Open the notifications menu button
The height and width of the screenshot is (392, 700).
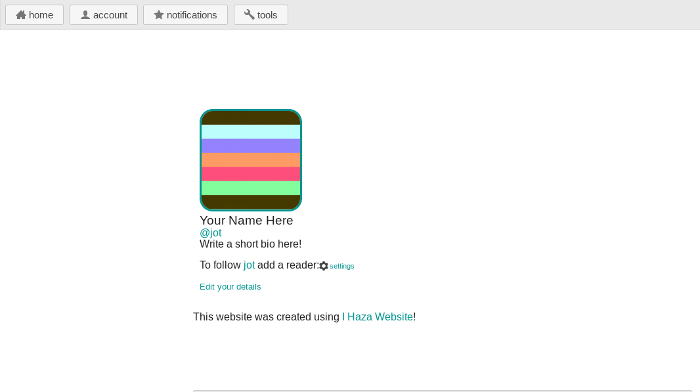(185, 15)
